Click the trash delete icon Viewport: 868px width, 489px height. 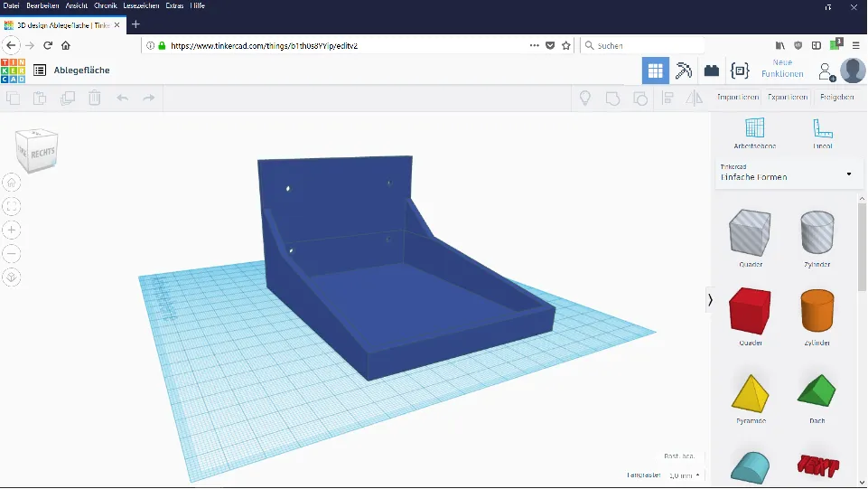click(x=95, y=98)
